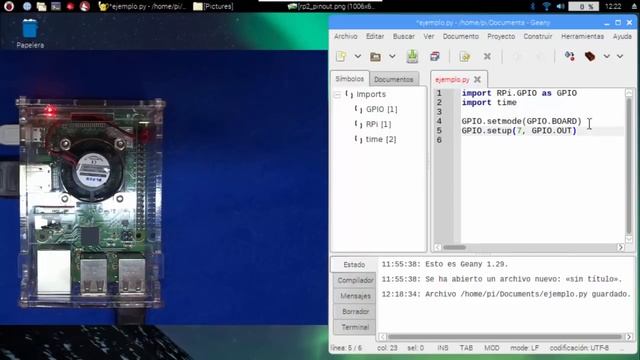Click right arrow of editor horizontal scrollbar
The width and height of the screenshot is (640, 360).
click(620, 247)
